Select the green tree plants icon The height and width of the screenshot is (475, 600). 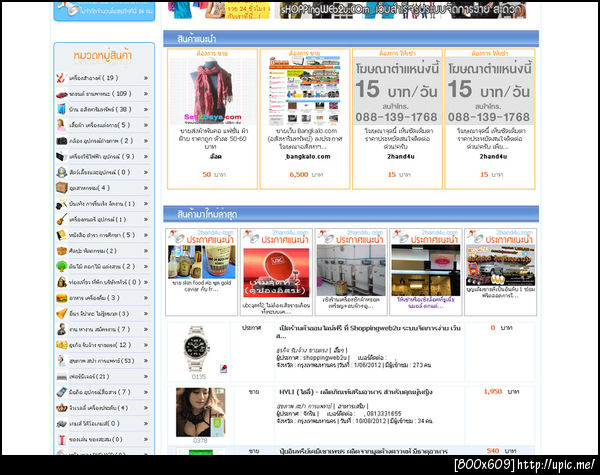click(62, 266)
